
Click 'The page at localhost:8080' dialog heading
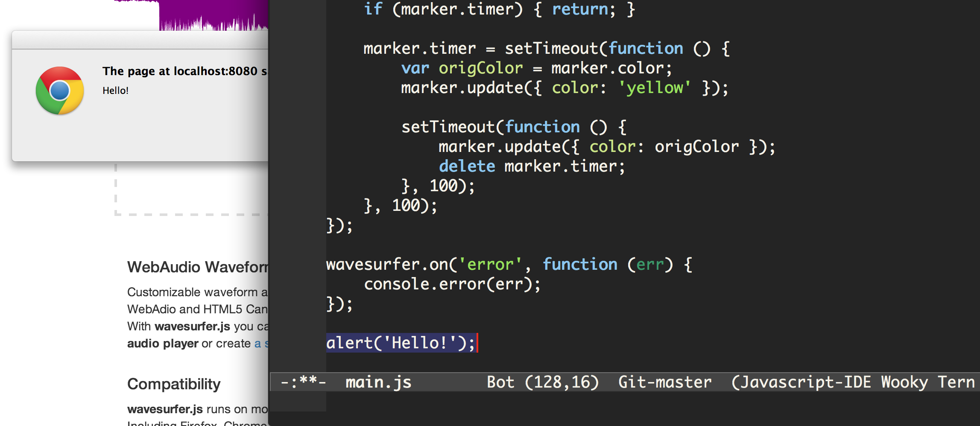(x=185, y=71)
